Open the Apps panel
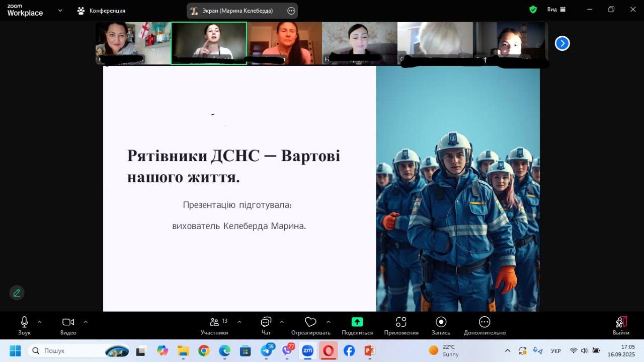Screen dimensions: 644x362 click(x=401, y=325)
